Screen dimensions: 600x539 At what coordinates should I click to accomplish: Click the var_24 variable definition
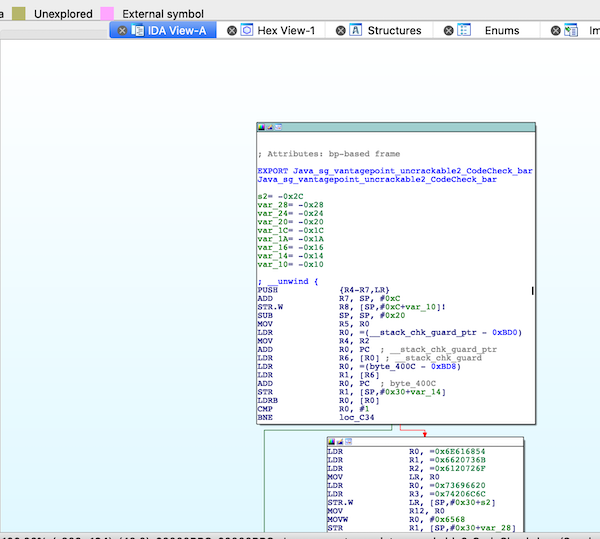290,213
